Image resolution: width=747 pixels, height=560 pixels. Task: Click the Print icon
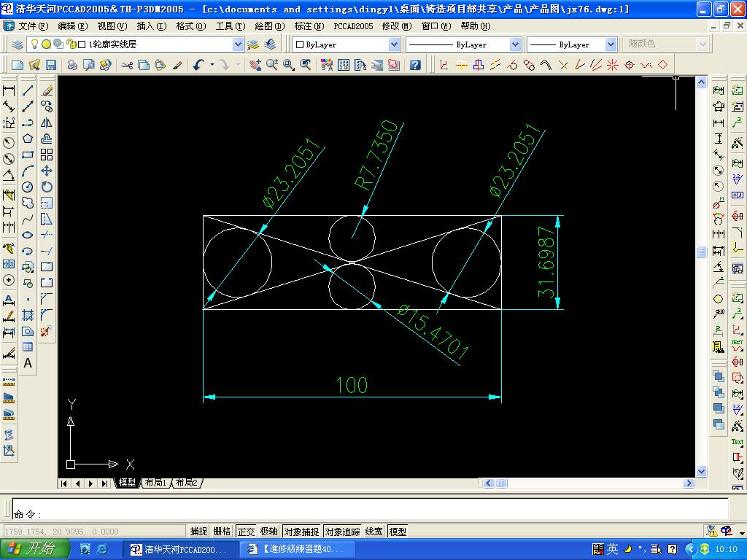pyautogui.click(x=72, y=65)
